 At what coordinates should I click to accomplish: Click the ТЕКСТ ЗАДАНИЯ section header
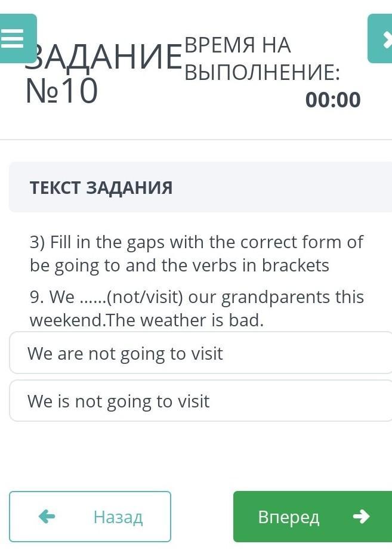click(101, 188)
